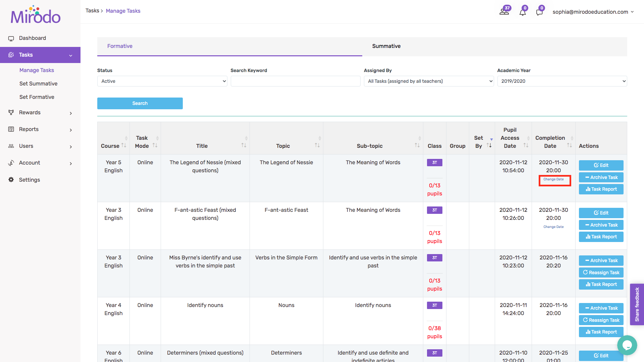Image resolution: width=644 pixels, height=362 pixels.
Task: Archive the F-ant-astic Feast task
Action: tap(601, 225)
